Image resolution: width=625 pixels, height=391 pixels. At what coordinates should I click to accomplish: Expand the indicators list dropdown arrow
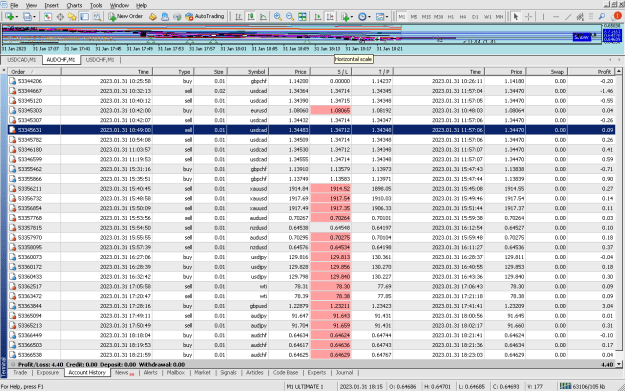tap(351, 17)
